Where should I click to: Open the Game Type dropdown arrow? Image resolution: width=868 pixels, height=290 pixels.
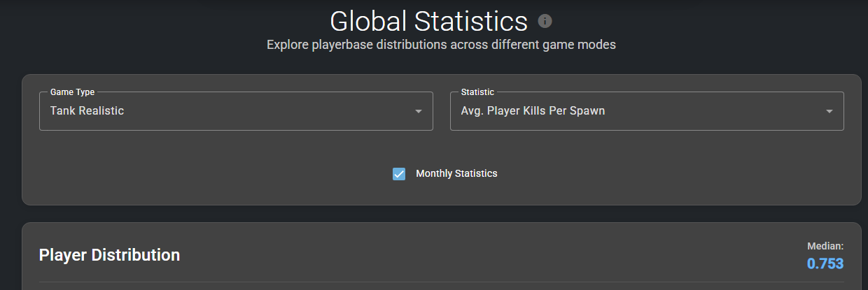[418, 111]
